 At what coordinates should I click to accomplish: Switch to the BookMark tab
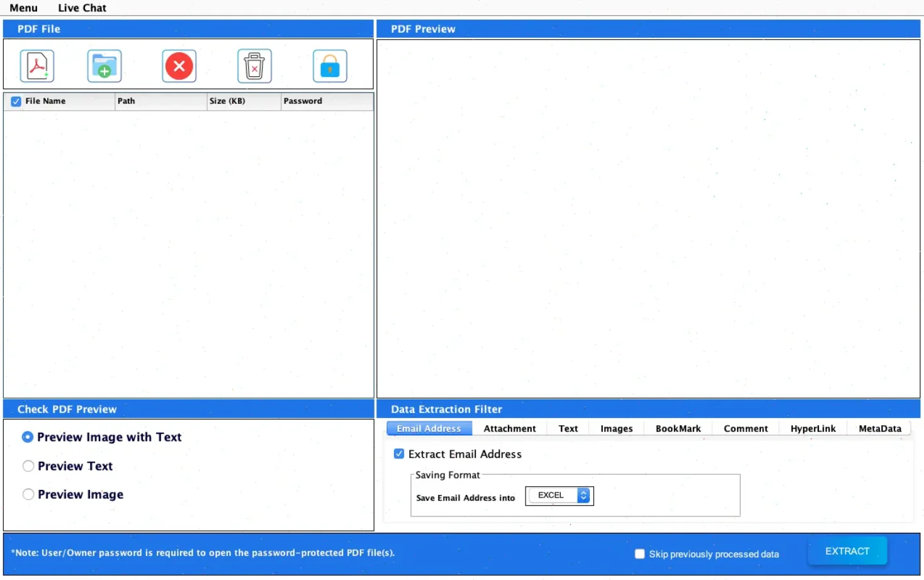[x=678, y=428]
